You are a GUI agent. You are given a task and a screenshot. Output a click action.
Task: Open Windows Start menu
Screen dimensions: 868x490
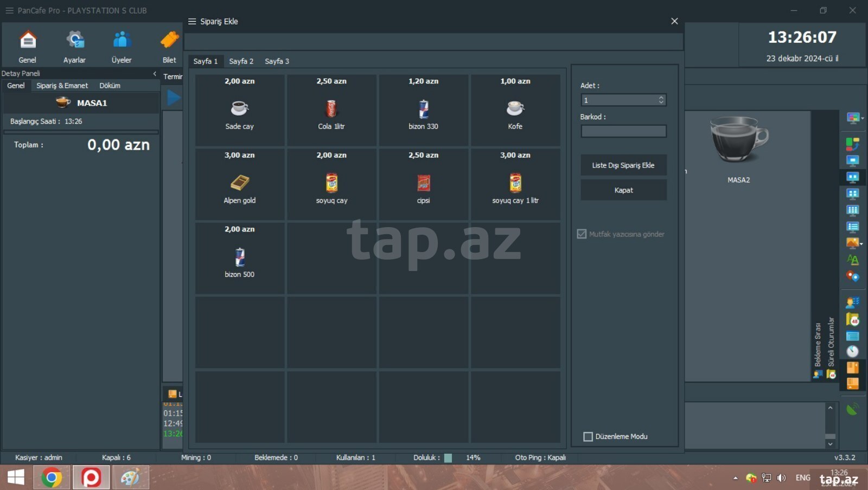coord(16,478)
